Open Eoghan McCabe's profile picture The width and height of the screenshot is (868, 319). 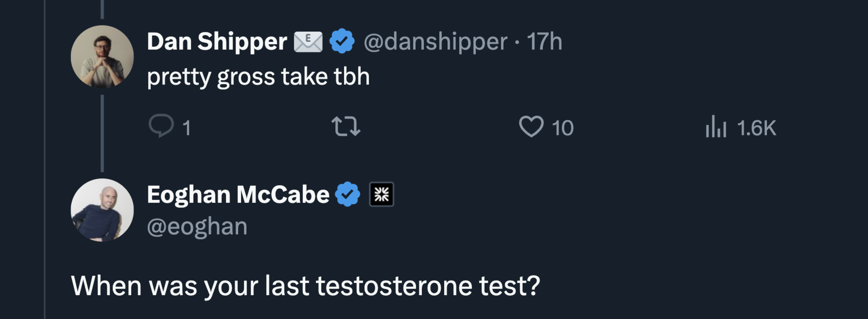[102, 210]
